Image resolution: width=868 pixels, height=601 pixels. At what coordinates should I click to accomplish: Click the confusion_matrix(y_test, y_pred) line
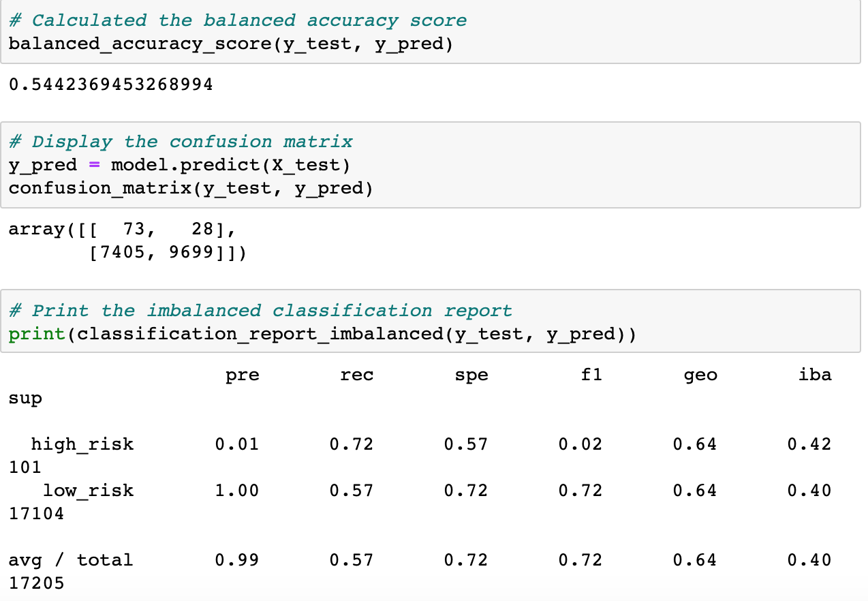tap(191, 187)
